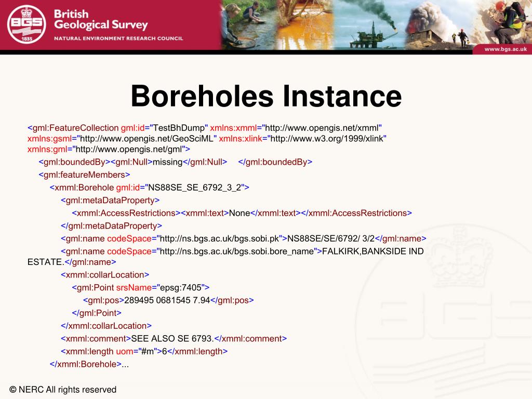This screenshot has height=399, width=532.
Task: Select coordinates 289495 0681545 7.94
Action: [167, 300]
